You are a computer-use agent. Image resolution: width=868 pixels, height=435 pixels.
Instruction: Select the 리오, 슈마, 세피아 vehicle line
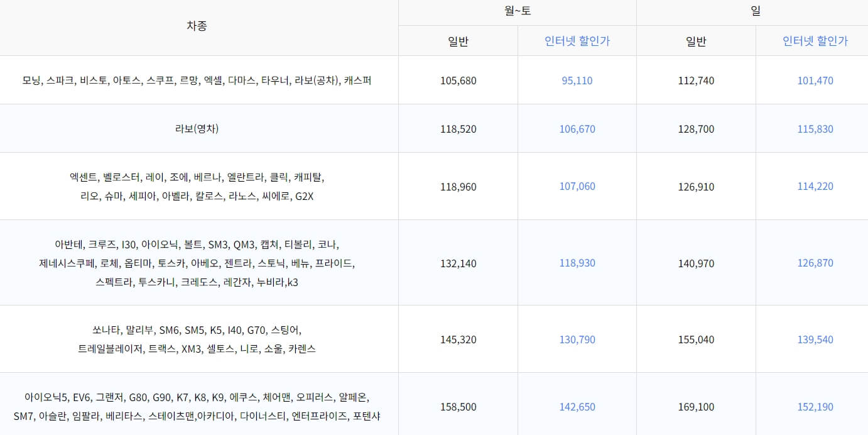[x=197, y=195]
